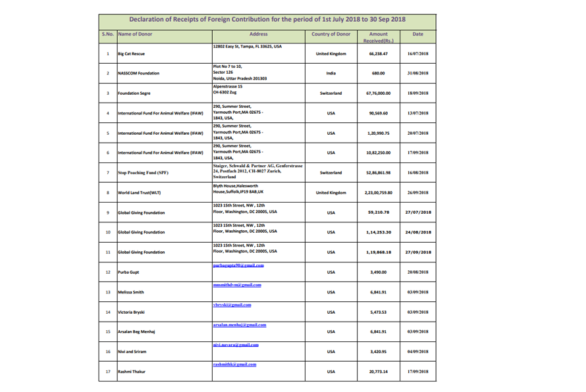
Task: Click the 'World Land Trust(WLT)' donor name
Action: [x=139, y=193]
